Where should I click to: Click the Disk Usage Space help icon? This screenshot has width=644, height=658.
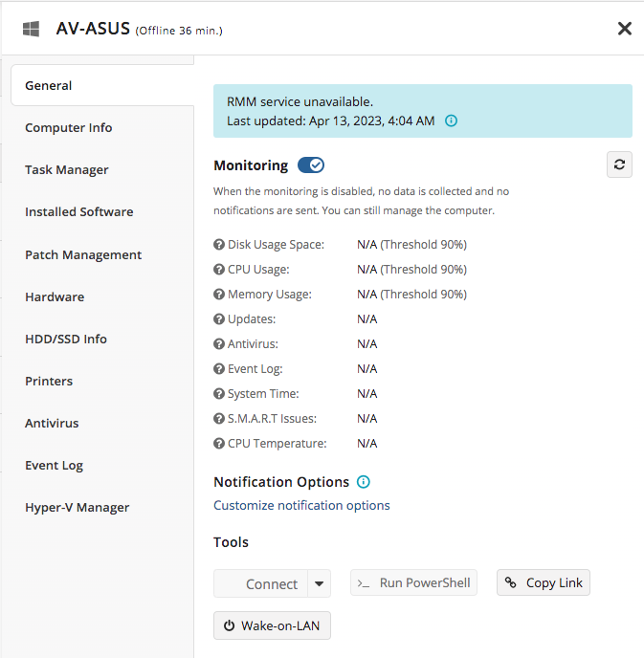(219, 244)
